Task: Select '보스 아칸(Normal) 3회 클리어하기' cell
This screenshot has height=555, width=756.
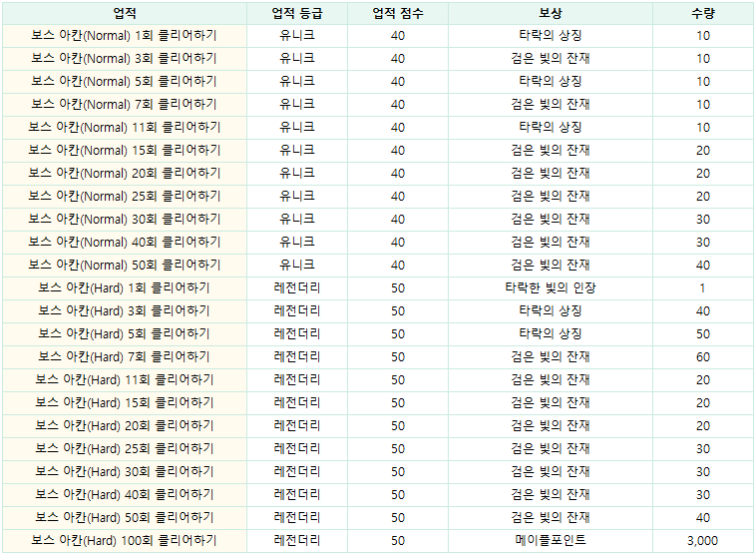Action: coord(125,59)
